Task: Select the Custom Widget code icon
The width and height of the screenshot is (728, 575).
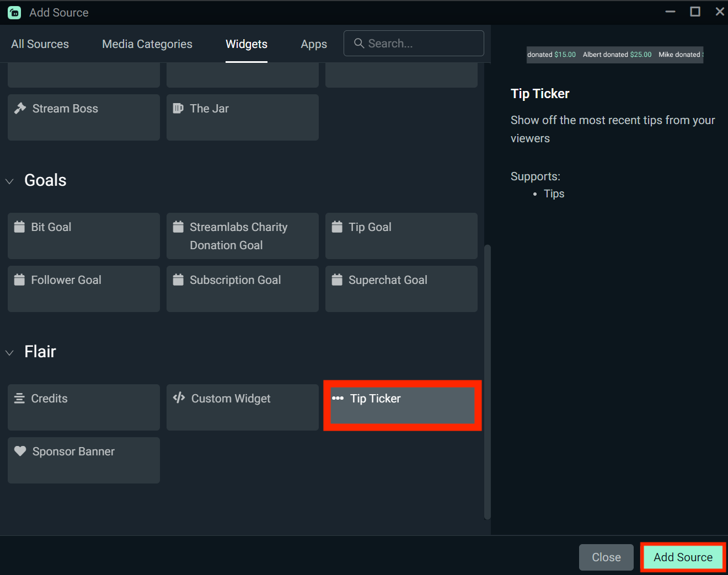Action: coord(179,397)
